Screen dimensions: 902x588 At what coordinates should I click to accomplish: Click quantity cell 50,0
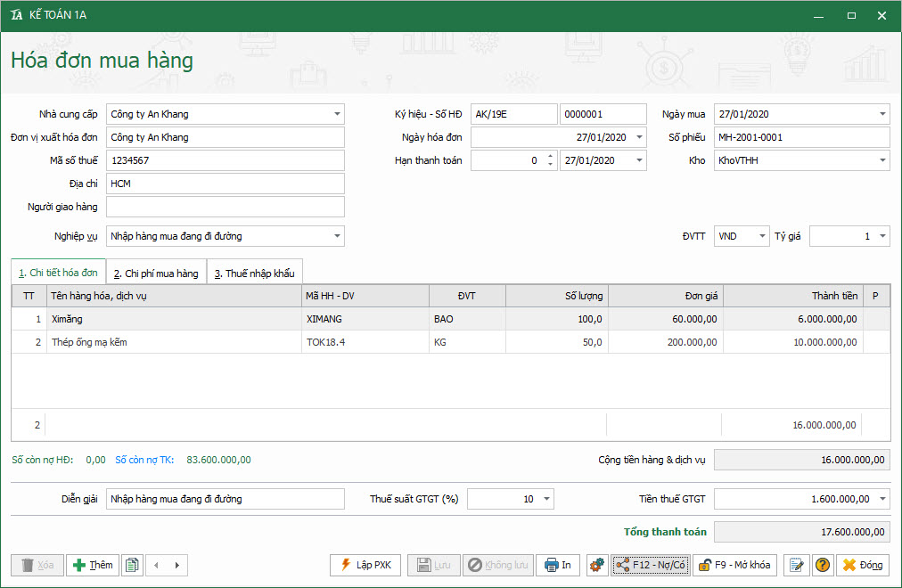click(557, 342)
